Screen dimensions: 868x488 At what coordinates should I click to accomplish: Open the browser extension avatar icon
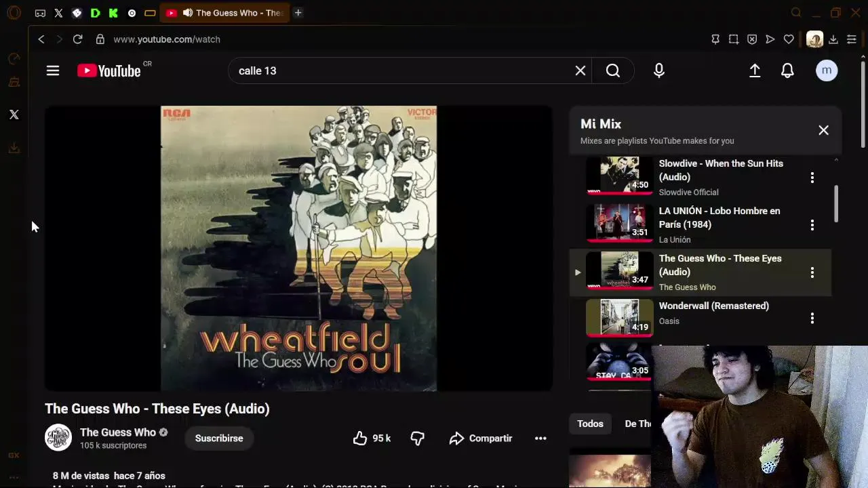point(814,39)
